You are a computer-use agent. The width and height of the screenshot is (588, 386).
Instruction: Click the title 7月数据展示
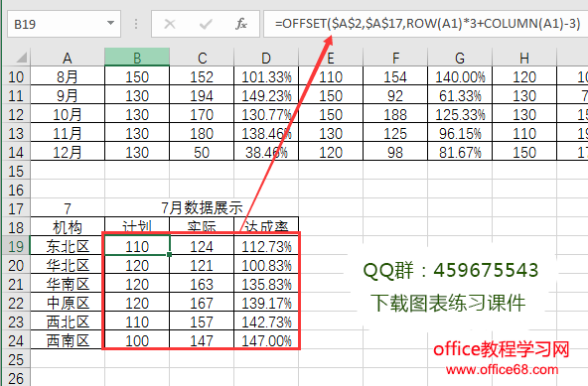[x=202, y=208]
